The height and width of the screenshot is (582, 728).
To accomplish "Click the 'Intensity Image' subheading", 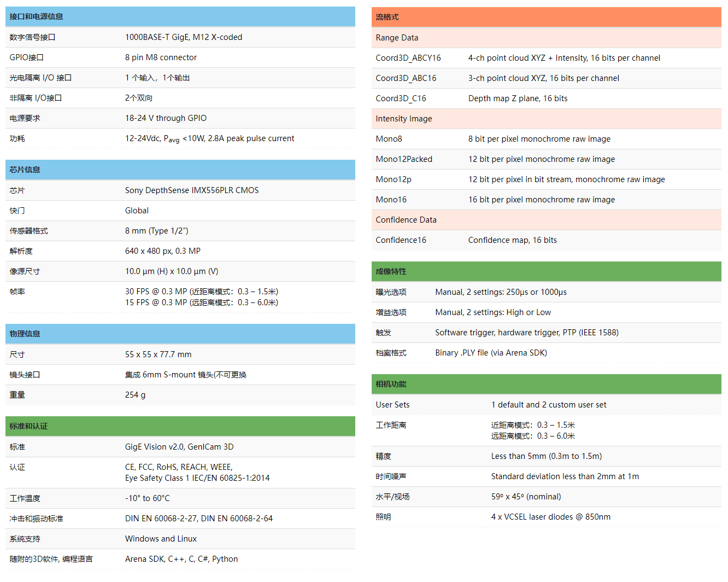I will (404, 119).
